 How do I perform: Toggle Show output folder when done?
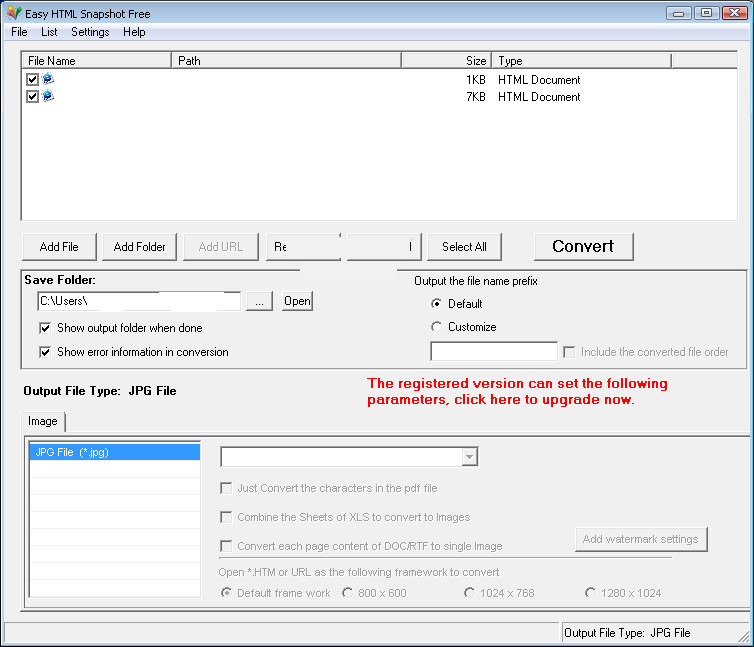tap(45, 328)
